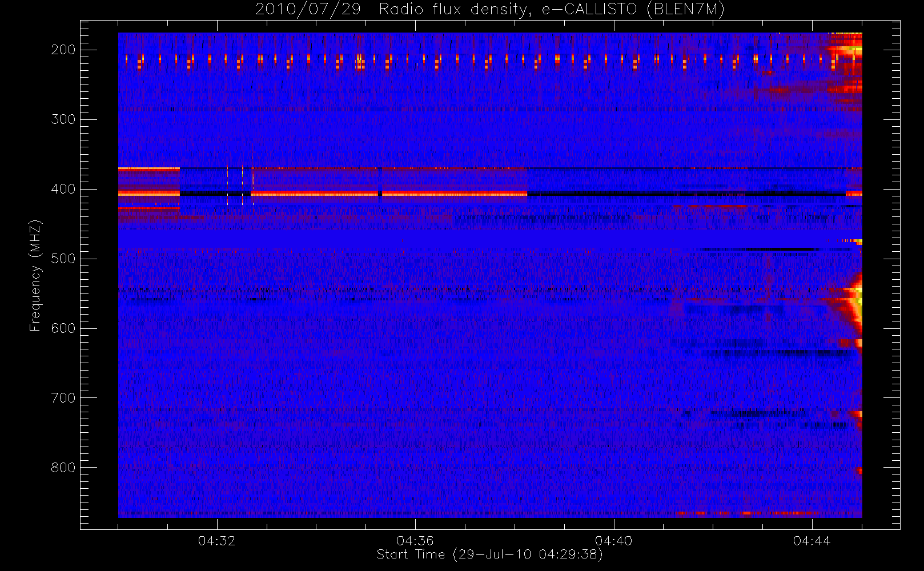This screenshot has height=571, width=924.
Task: Click the red-orange band at 408 MHz near 04:34
Action: [315, 194]
